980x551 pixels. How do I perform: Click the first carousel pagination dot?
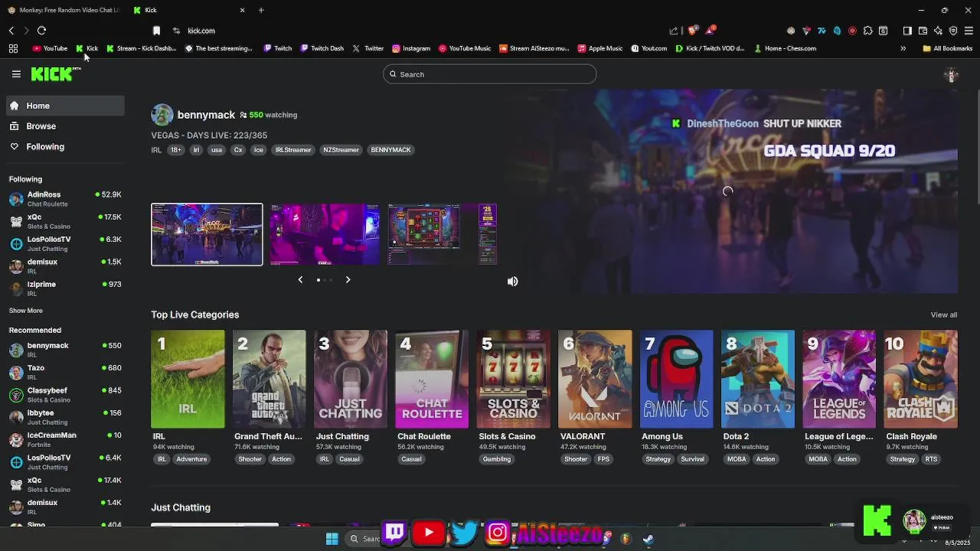click(318, 280)
